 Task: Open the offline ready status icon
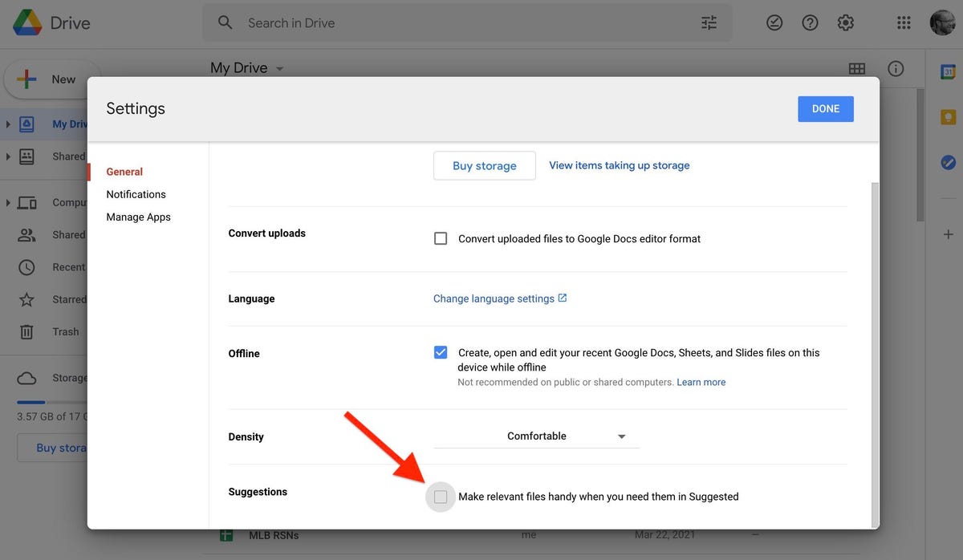tap(774, 22)
